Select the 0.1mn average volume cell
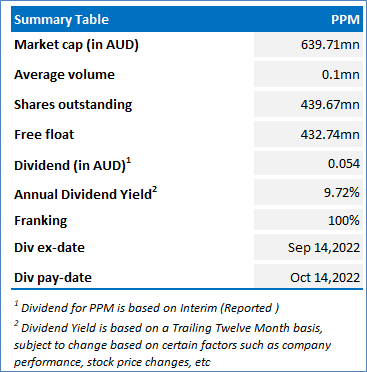Screen dimensions: 367x372 (308, 74)
